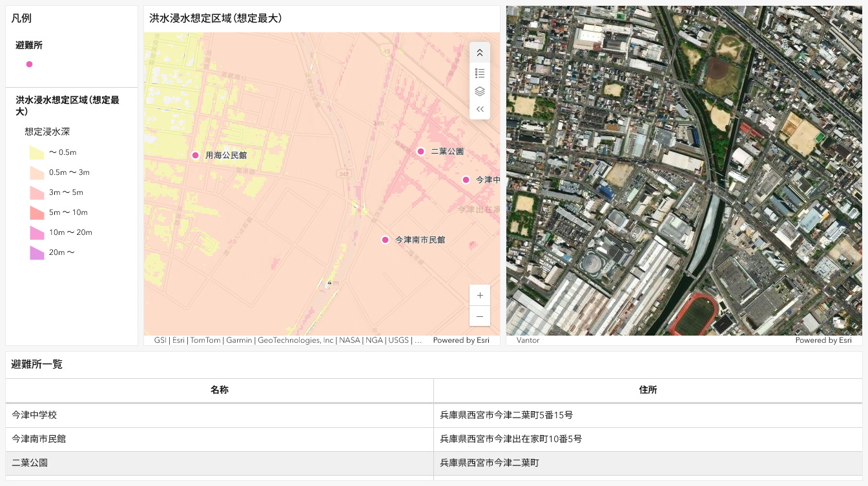This screenshot has width=868, height=486.
Task: Zoom out on the flood hazard map
Action: coord(480,316)
